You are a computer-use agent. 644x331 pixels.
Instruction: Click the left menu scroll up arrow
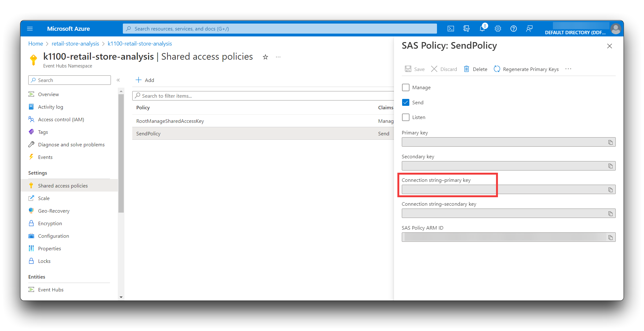click(121, 91)
